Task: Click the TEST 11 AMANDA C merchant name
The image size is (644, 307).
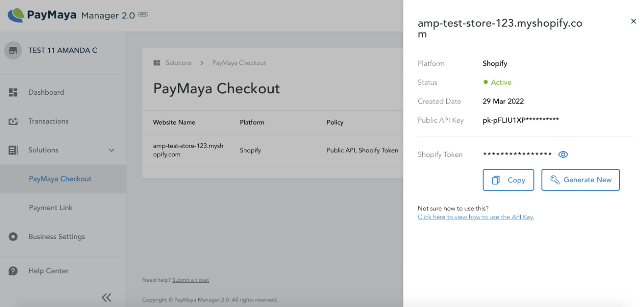Action: [63, 51]
